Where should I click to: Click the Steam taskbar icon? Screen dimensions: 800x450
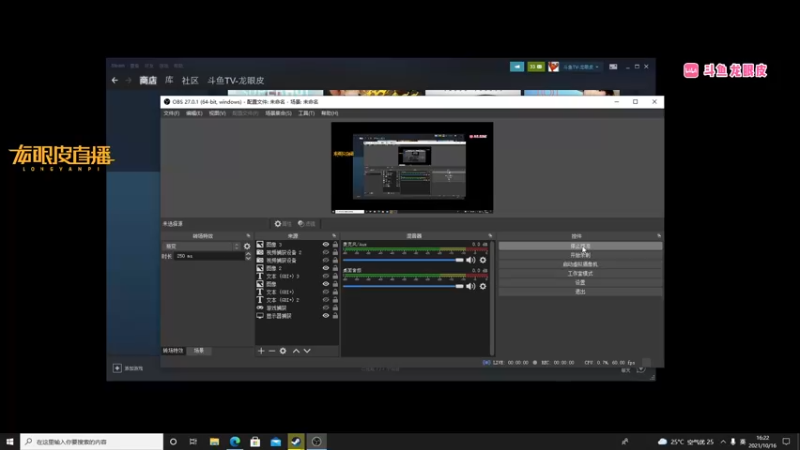[296, 442]
